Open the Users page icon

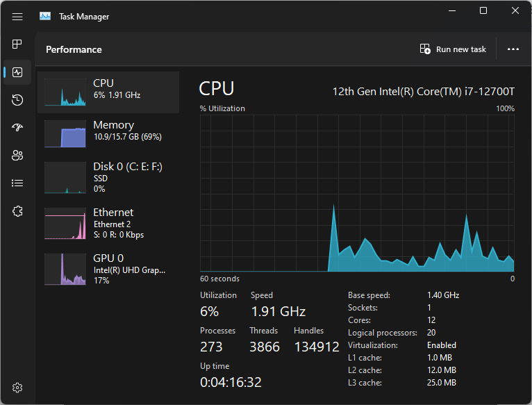[x=17, y=156]
